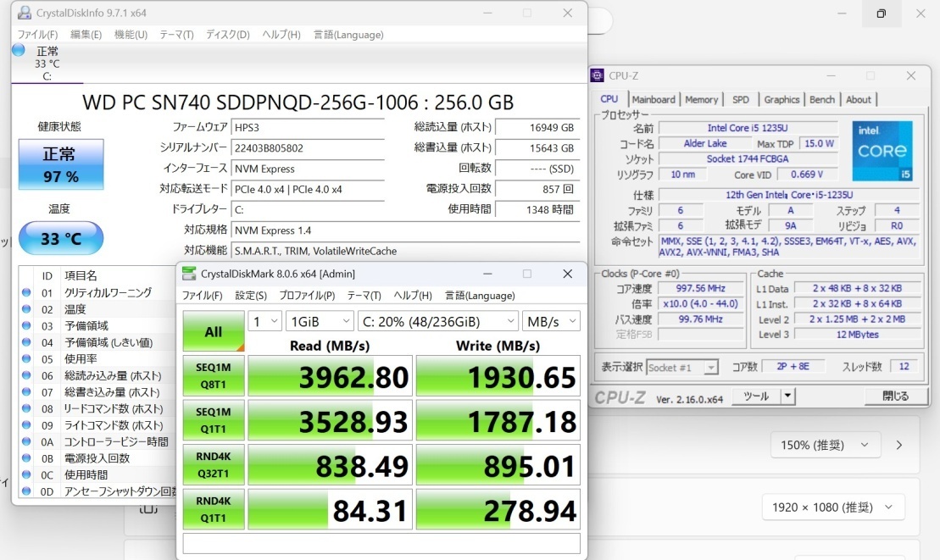Screen dimensions: 940x560
Task: Open the ツール dropdown arrow in CPU-Z
Action: point(787,396)
